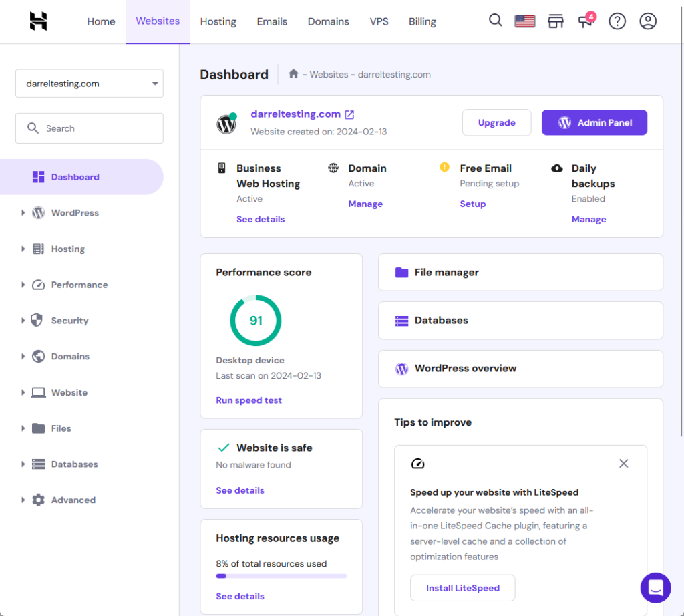
Task: Click See details under Business Web Hosting
Action: [x=261, y=219]
